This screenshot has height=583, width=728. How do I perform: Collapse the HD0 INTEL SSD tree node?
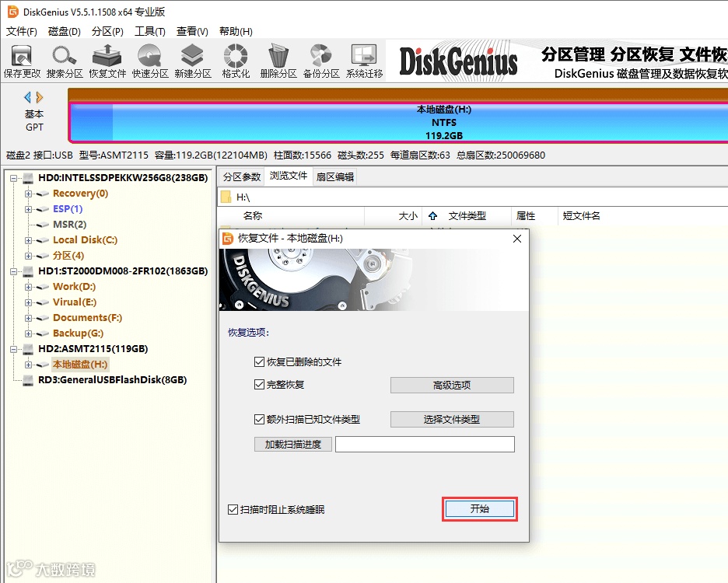(13, 178)
